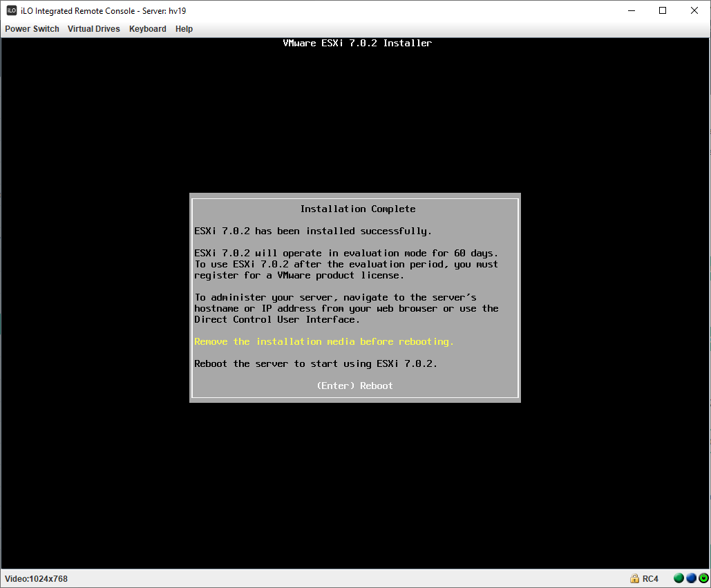
Task: Click the yellow remove installation media warning
Action: [324, 341]
